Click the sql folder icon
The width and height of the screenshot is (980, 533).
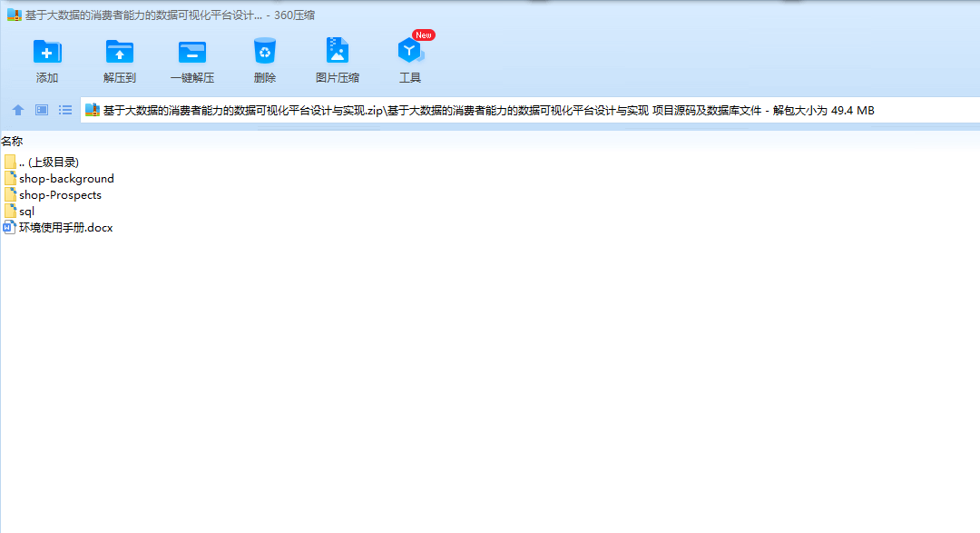pos(10,211)
